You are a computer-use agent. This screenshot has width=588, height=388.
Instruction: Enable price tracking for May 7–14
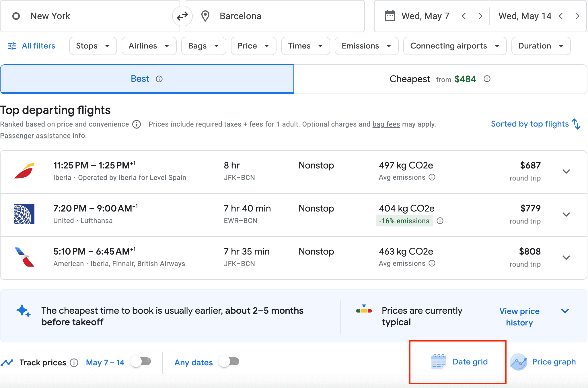[141, 362]
